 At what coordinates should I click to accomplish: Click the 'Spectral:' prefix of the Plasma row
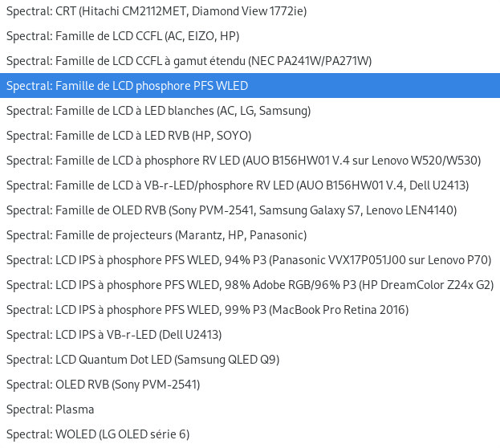click(x=29, y=409)
